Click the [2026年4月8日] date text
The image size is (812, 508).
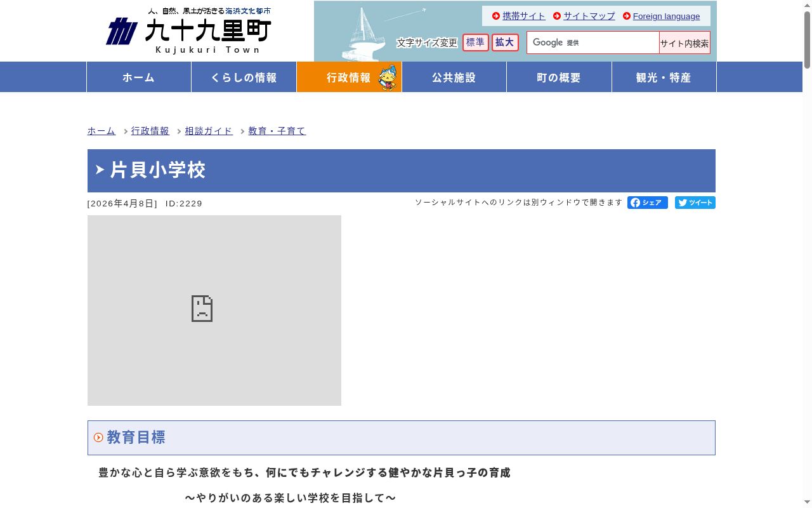coord(122,204)
